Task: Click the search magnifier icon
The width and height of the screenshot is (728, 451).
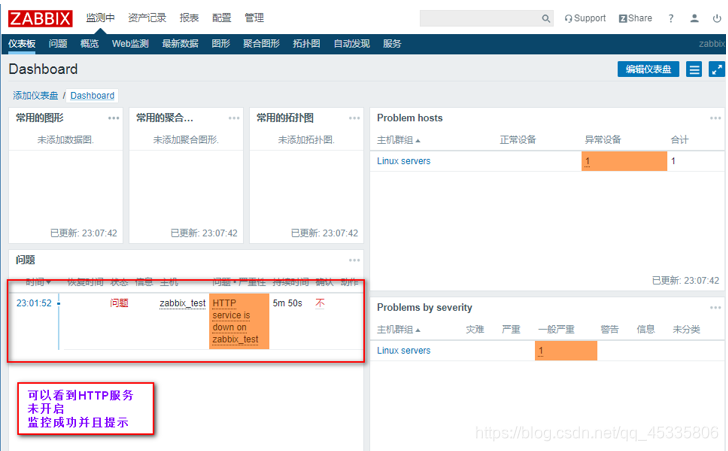Action: coord(546,19)
